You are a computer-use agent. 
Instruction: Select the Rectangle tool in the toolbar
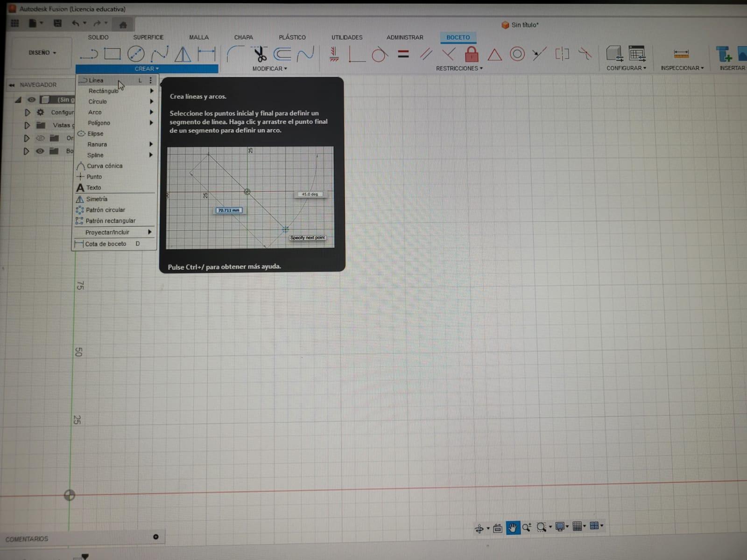112,54
